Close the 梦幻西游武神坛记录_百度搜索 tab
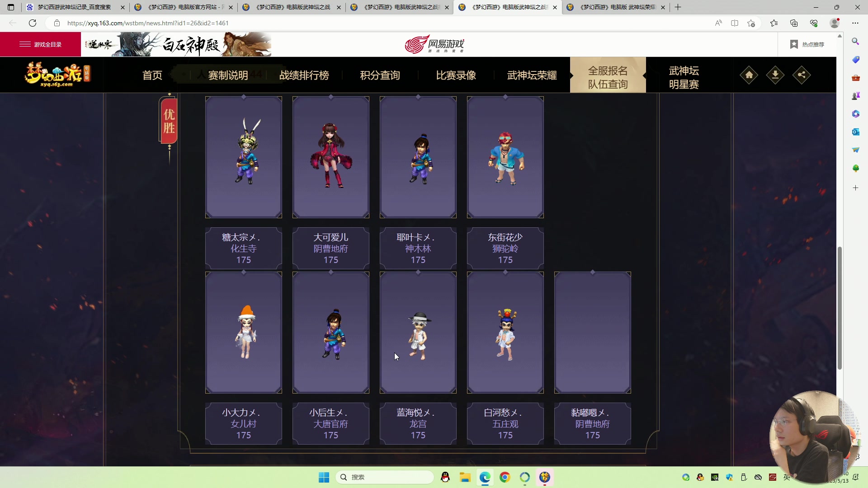The image size is (868, 488). [x=123, y=7]
